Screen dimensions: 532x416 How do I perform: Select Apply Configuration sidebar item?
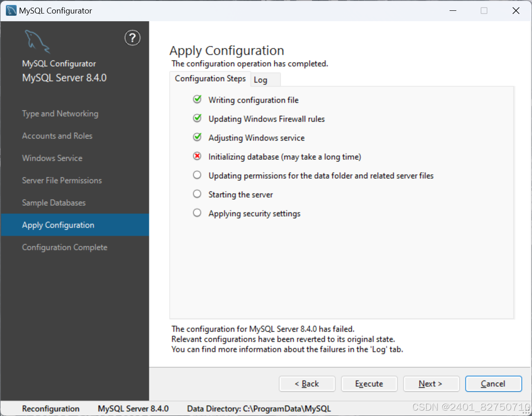75,225
